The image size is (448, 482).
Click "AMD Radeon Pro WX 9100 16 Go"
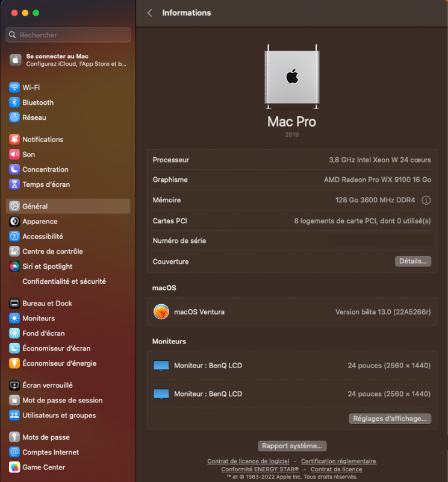pos(378,180)
